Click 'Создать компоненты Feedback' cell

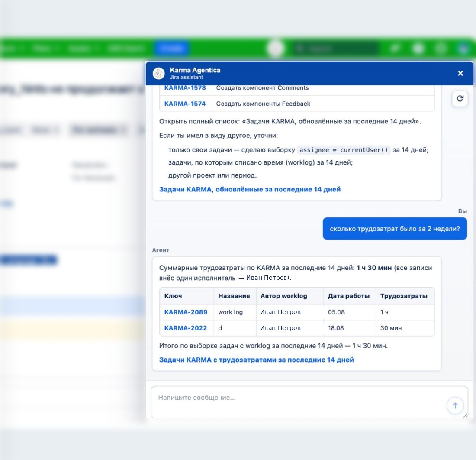263,104
